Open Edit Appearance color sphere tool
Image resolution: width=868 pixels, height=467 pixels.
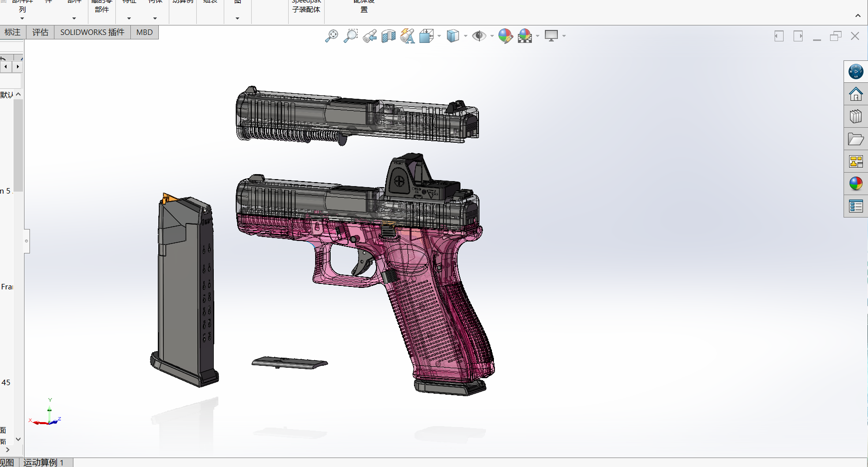coord(505,36)
